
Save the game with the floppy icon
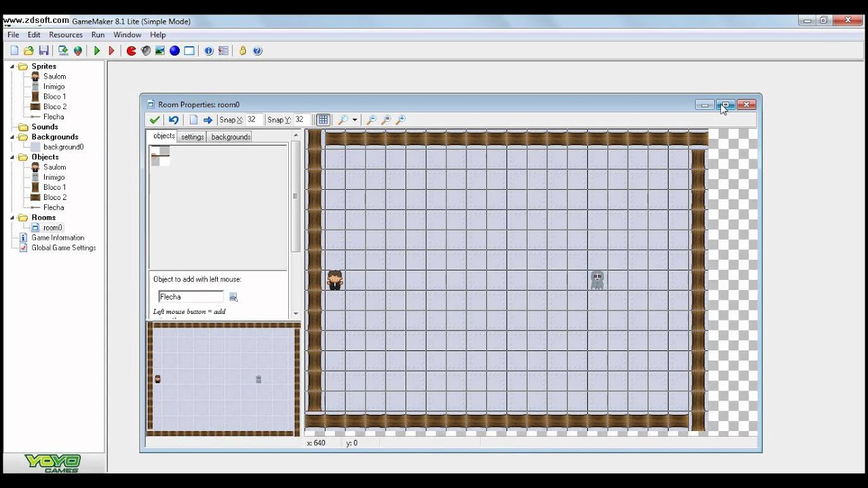coord(43,51)
